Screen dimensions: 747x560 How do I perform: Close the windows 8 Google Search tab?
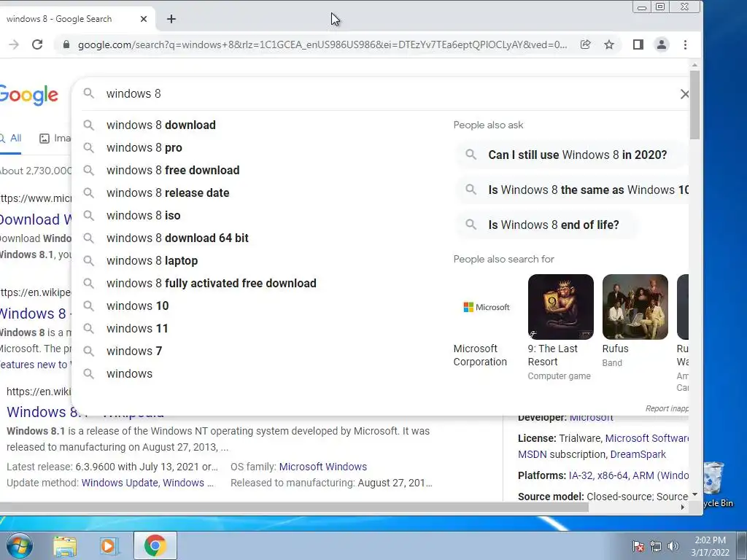(144, 19)
